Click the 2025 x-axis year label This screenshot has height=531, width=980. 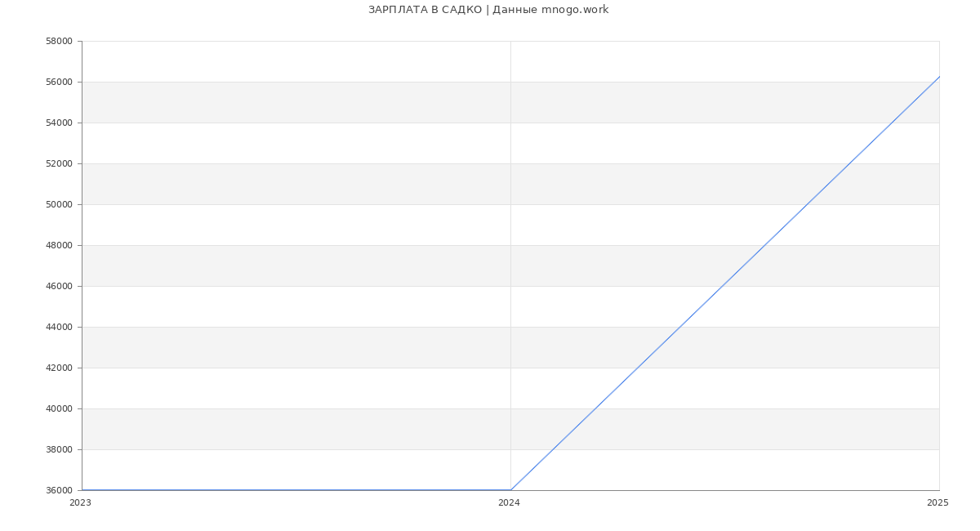(938, 503)
